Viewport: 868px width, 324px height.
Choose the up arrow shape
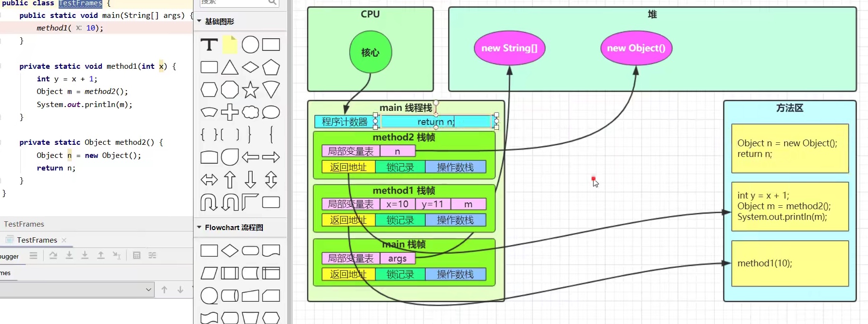point(230,180)
